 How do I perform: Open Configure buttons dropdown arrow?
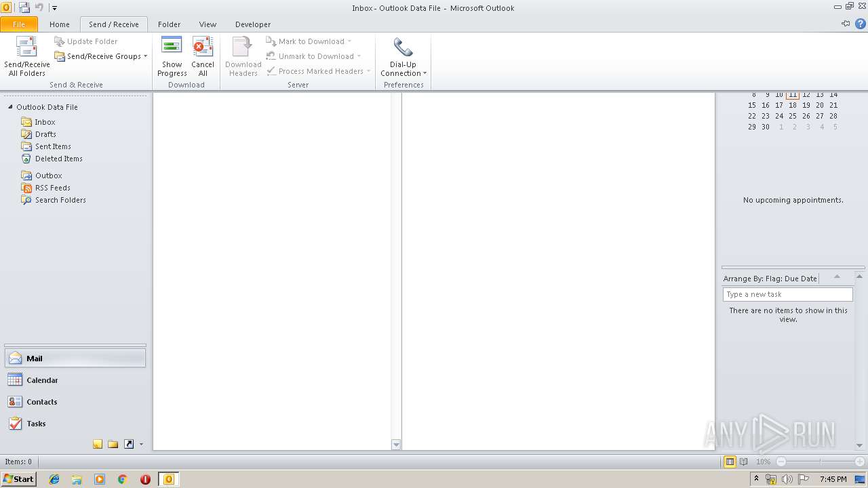[x=141, y=445]
